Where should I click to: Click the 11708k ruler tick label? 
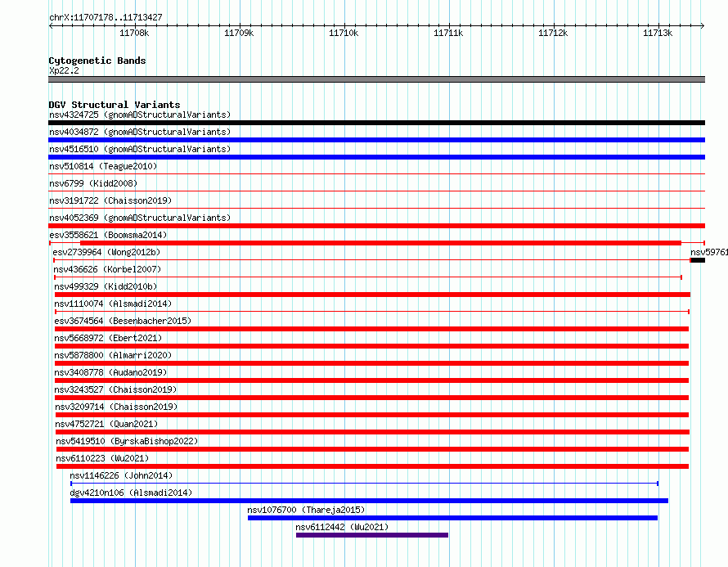pos(134,33)
